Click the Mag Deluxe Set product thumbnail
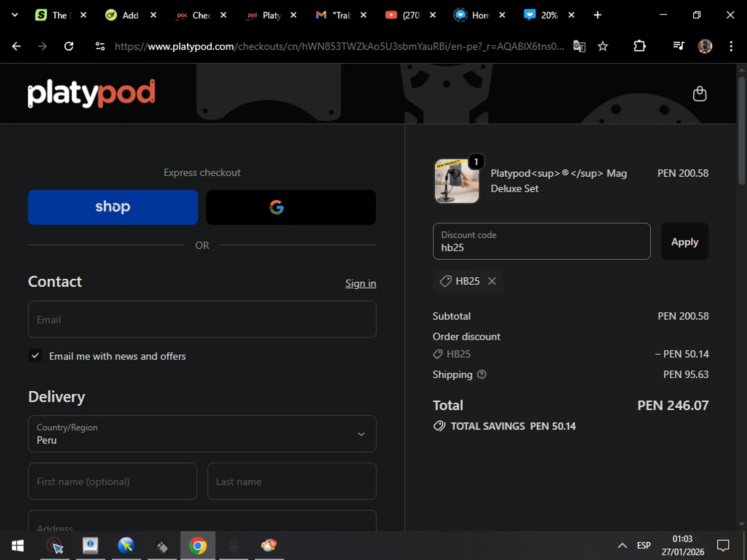747x560 pixels. (457, 181)
